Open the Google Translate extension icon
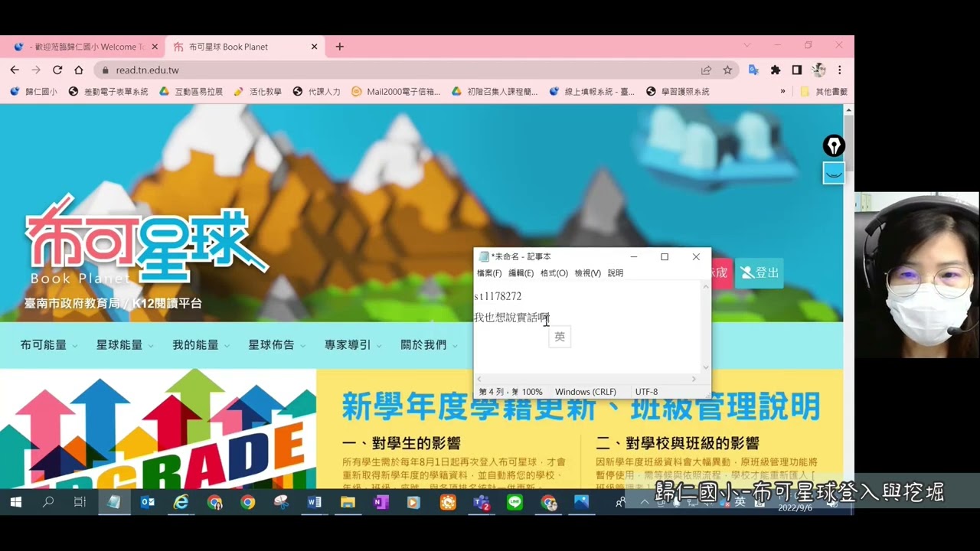 click(753, 70)
